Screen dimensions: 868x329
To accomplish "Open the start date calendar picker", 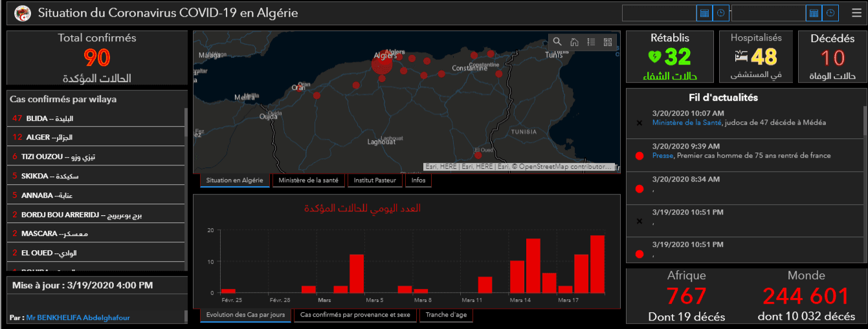I will [x=704, y=13].
